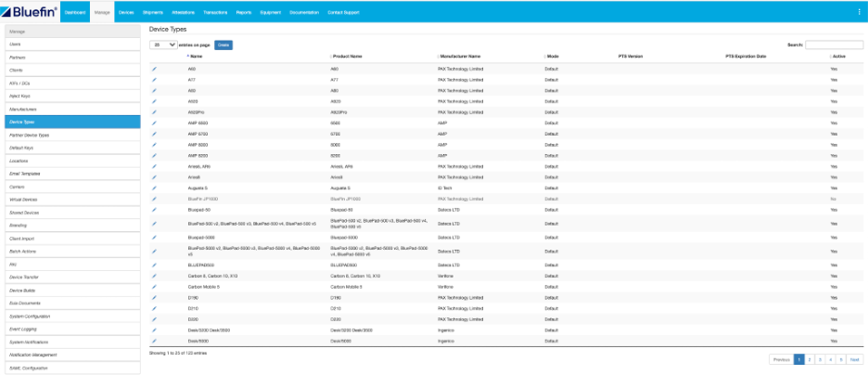Edit the uppercase BLUEPAD500 device type

(x=155, y=265)
